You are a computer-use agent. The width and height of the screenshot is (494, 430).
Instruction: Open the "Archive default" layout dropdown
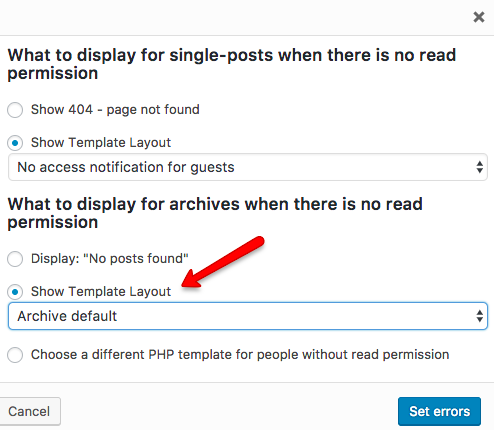(x=248, y=316)
